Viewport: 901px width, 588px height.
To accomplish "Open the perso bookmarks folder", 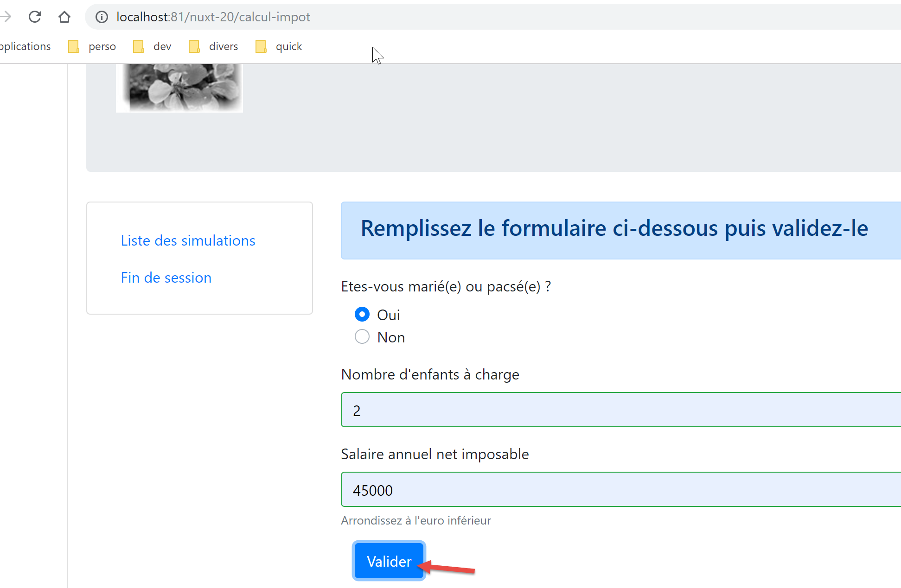I will (x=92, y=46).
